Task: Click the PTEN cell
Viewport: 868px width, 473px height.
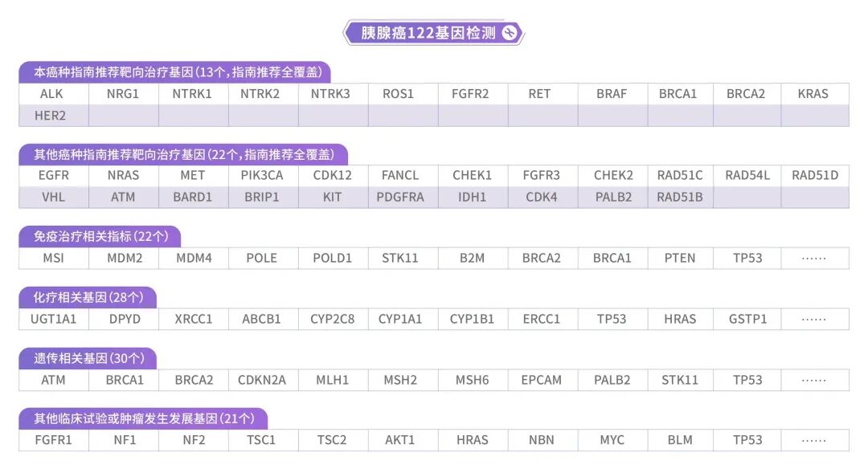Action: point(681,259)
